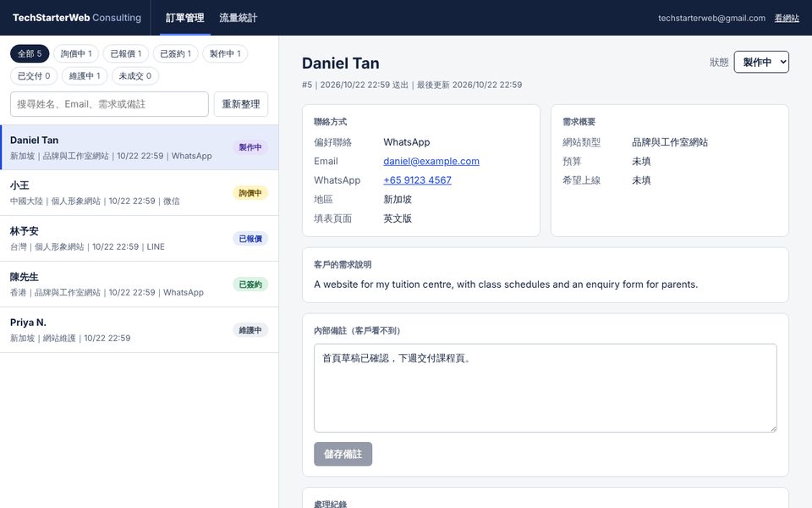Focus the search field for 姓名、Email
This screenshot has height=508, width=812.
109,104
